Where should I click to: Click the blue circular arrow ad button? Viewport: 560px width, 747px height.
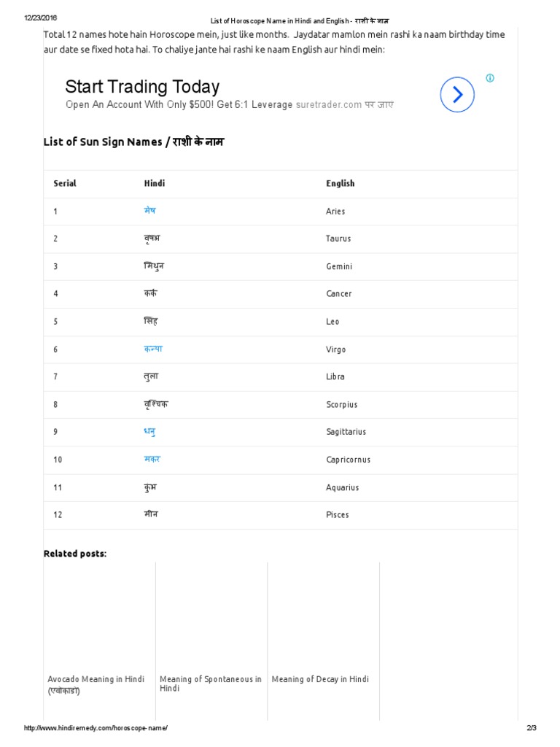[457, 94]
